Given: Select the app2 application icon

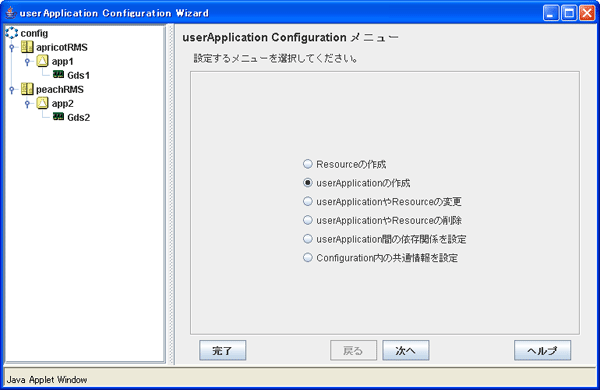Looking at the screenshot, I should [42, 103].
